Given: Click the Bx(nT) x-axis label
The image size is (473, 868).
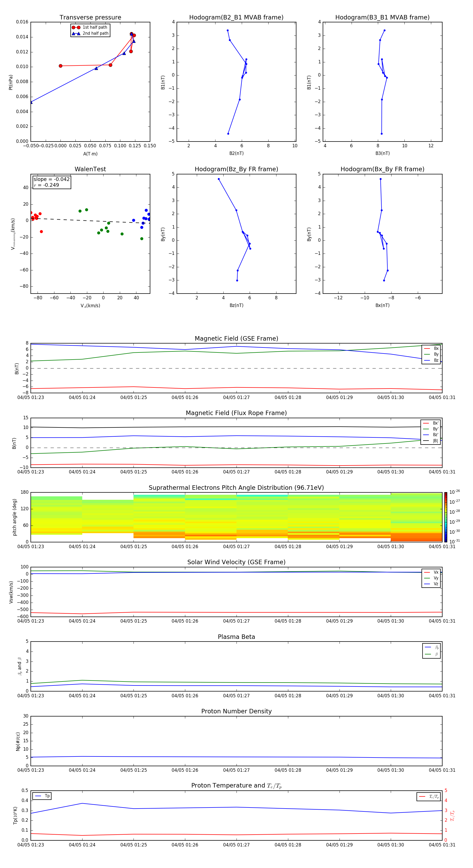Looking at the screenshot, I should 382,305.
